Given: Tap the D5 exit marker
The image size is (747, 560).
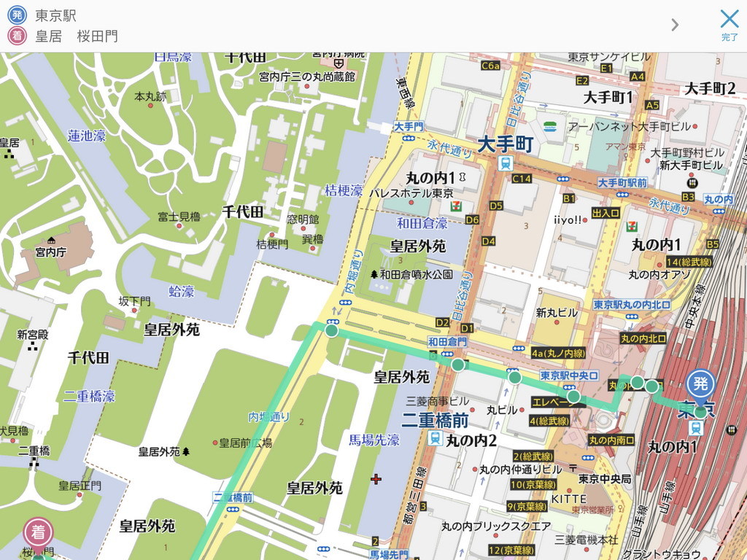Looking at the screenshot, I should 496,206.
